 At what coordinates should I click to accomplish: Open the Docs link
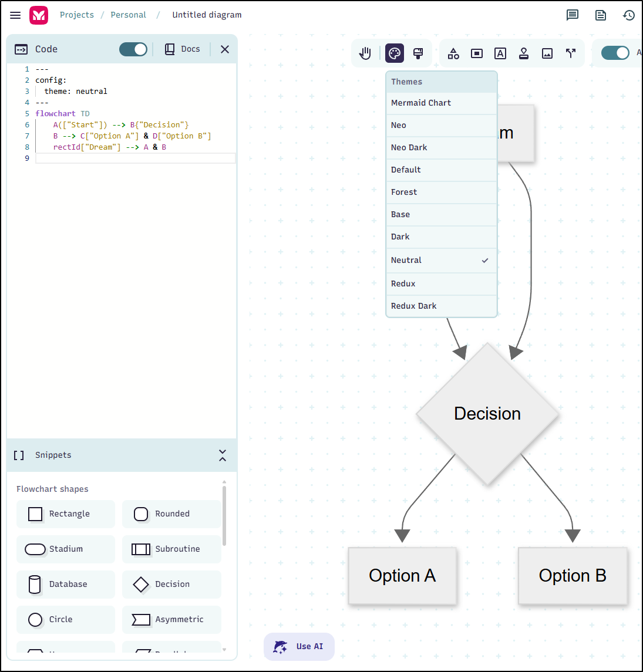click(183, 49)
